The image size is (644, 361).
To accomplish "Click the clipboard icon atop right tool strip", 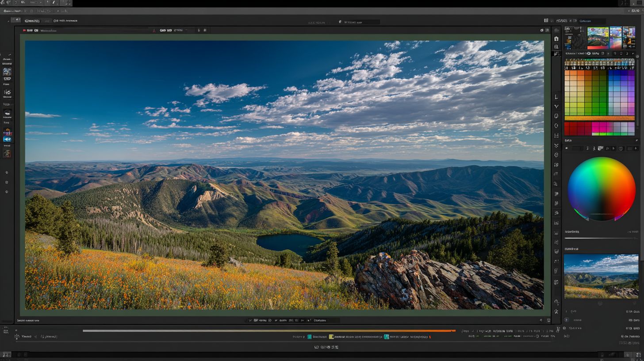I will pyautogui.click(x=556, y=39).
